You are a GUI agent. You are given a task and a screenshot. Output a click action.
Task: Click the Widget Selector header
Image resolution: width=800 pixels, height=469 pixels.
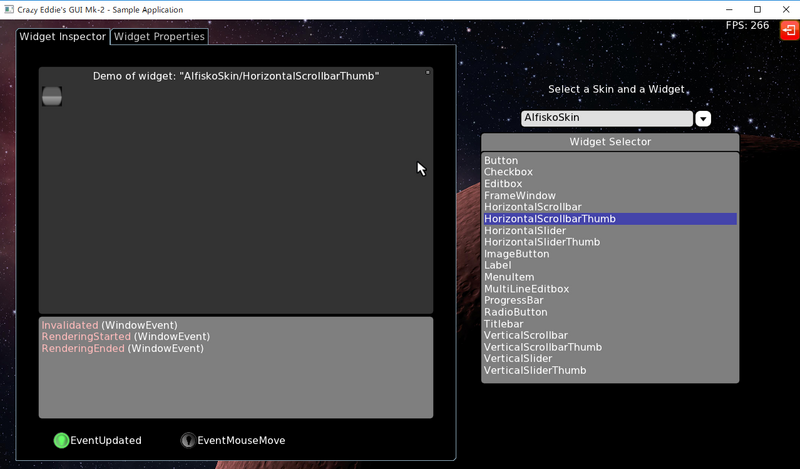pos(610,142)
